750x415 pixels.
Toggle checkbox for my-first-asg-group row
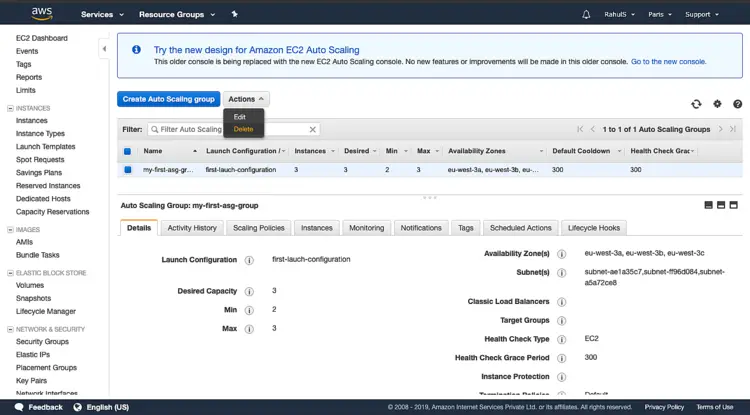tap(127, 170)
